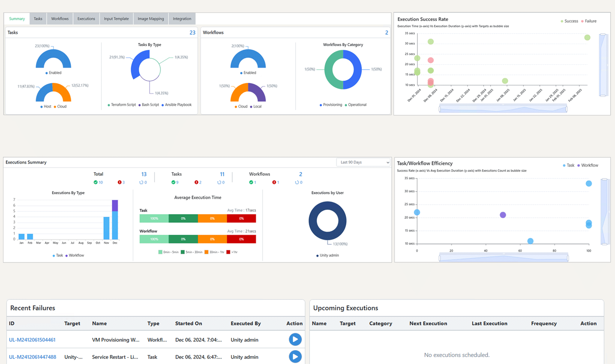Viewport: 615px width, 364px height.
Task: Click vertical range slider beside Task/Workflow Efficiency chart
Action: tap(604, 212)
